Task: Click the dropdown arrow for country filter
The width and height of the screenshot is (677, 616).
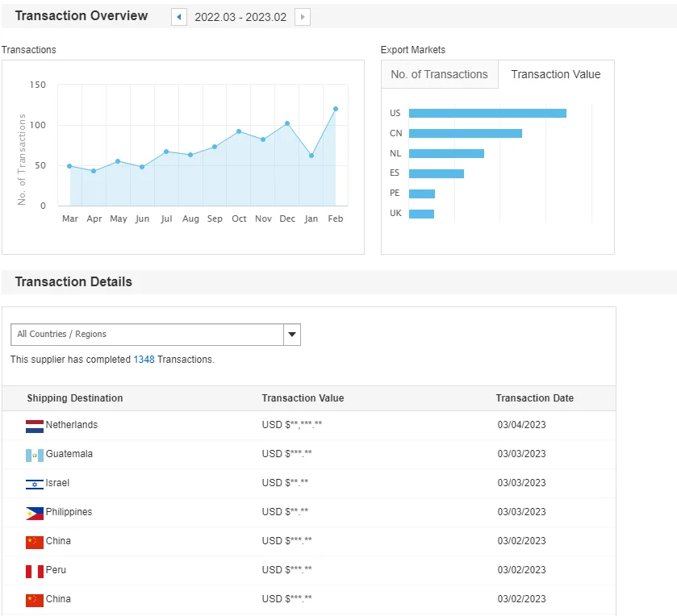Action: coord(292,335)
